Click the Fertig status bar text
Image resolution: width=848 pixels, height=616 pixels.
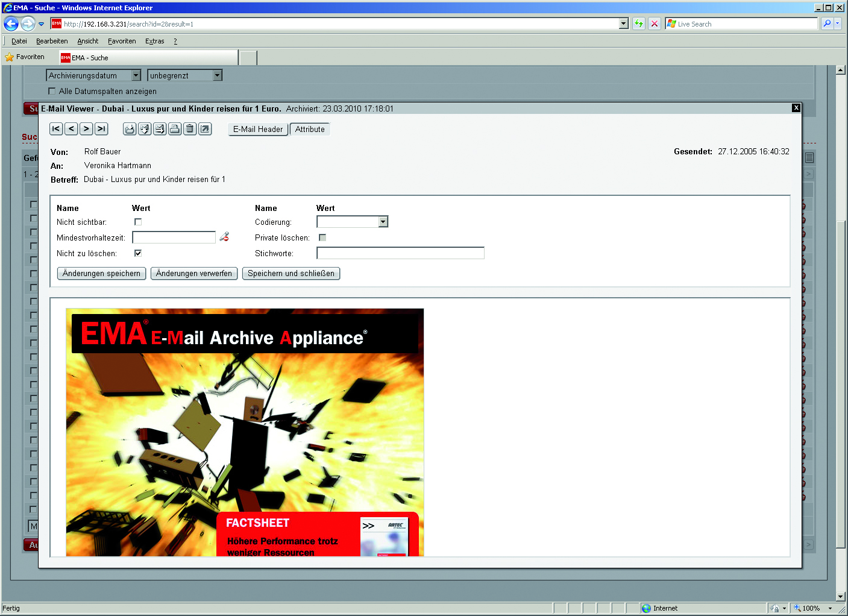(11, 609)
